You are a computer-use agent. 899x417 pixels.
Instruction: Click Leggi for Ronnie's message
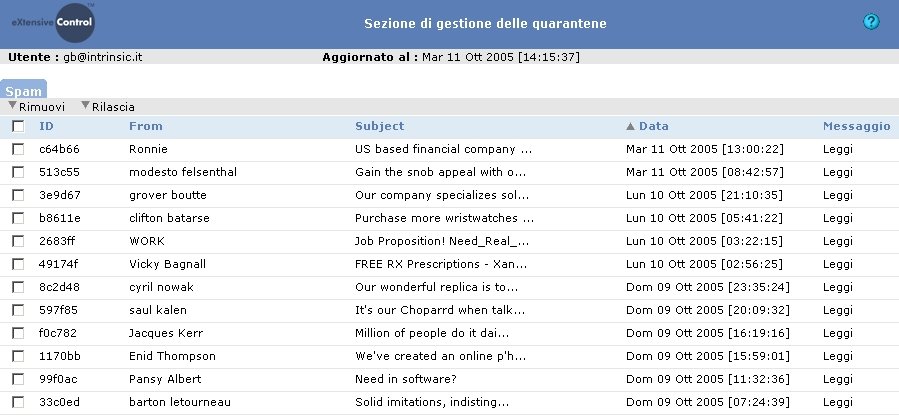[x=839, y=149]
